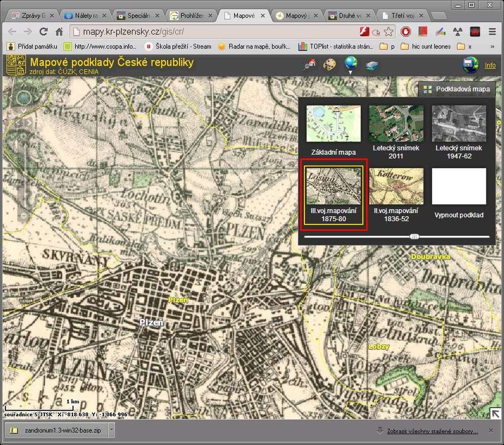The width and height of the screenshot is (504, 445).
Task: Click the basemap transparency slider handle
Action: 414,236
